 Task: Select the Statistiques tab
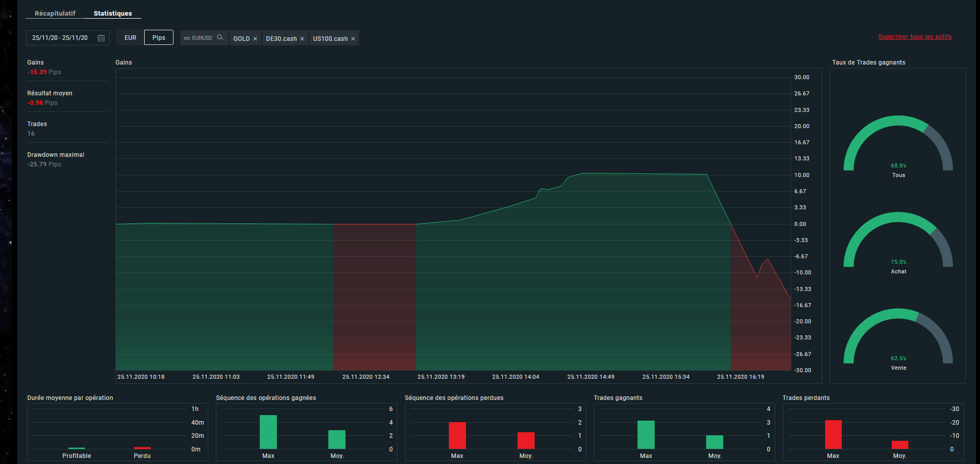point(112,14)
